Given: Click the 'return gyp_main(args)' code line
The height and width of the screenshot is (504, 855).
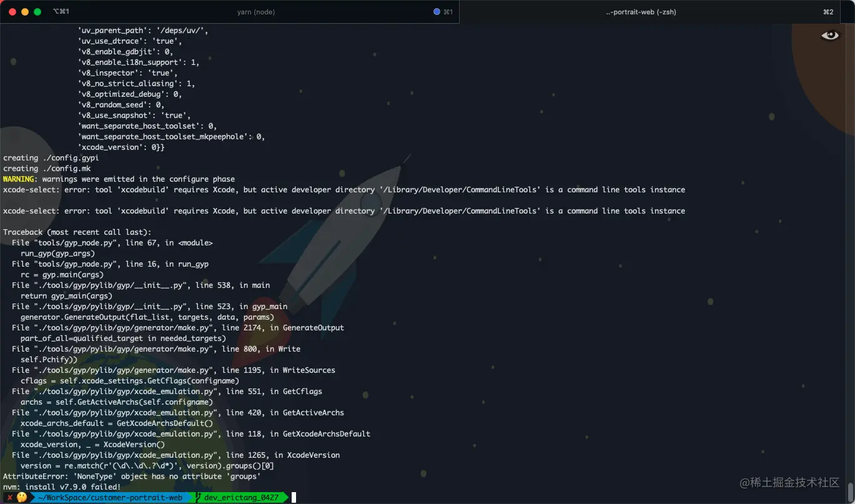Looking at the screenshot, I should tap(66, 296).
